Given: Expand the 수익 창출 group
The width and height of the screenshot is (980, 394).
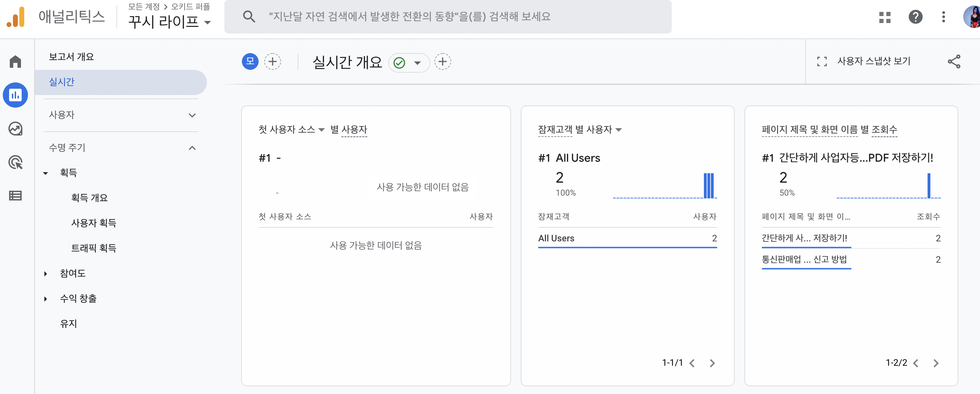Looking at the screenshot, I should coord(45,299).
